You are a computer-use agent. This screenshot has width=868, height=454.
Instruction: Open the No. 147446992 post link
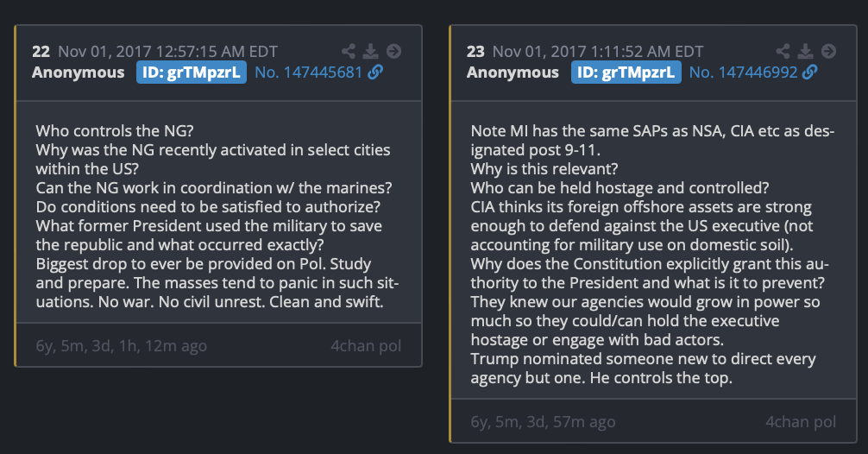[x=743, y=73]
